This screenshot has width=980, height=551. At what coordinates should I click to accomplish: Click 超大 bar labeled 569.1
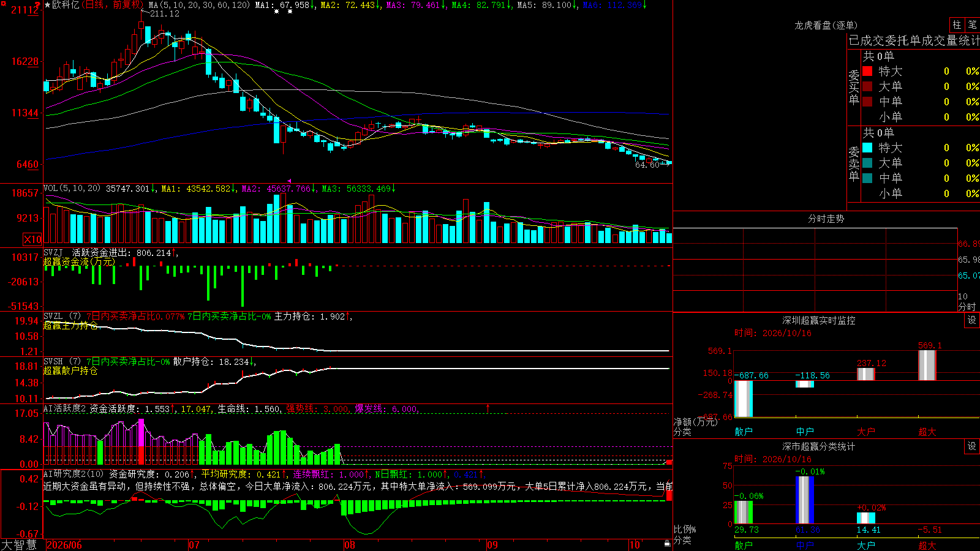pyautogui.click(x=927, y=365)
